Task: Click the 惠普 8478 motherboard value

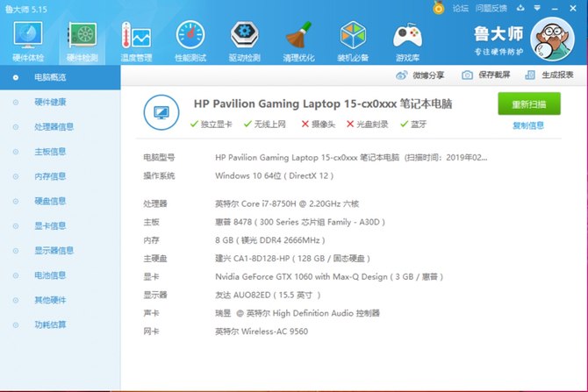Action: [300, 222]
